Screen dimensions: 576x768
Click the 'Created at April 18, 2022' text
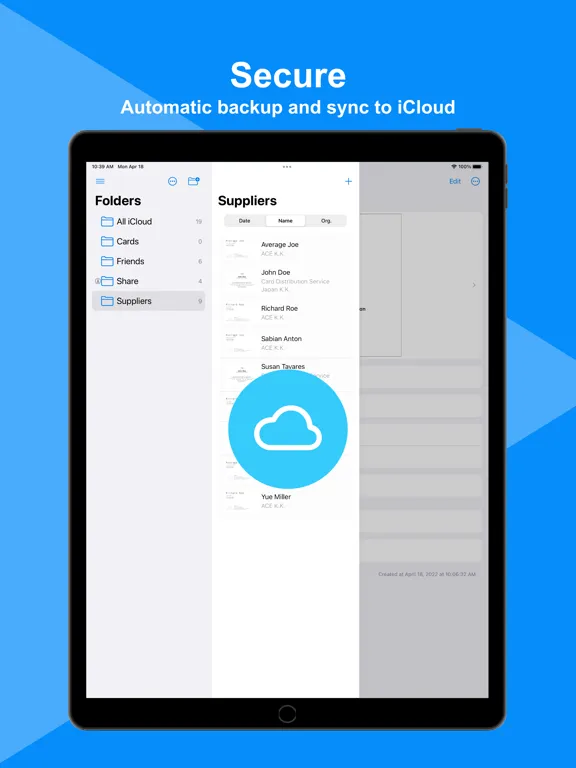[427, 574]
